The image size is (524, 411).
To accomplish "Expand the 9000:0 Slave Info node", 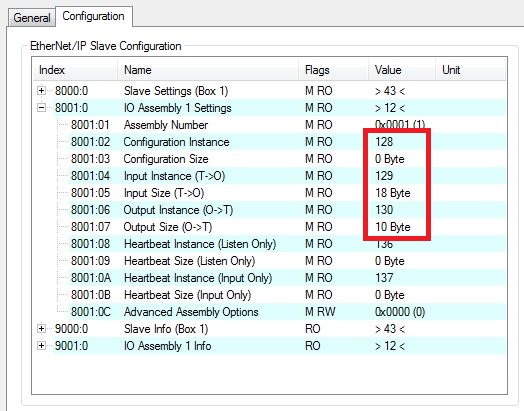I will (41, 329).
